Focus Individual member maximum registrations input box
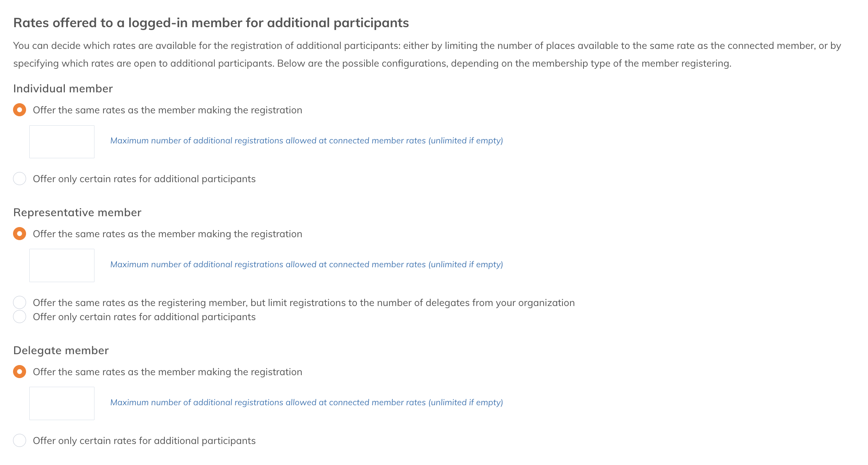The height and width of the screenshot is (465, 868). pyautogui.click(x=62, y=142)
